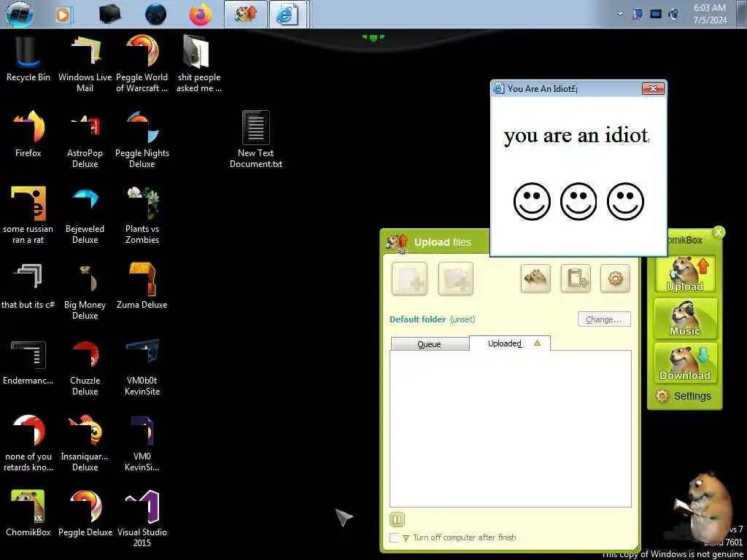Click the clipboard paste icon in Upload files
This screenshot has width=747, height=560.
(x=576, y=278)
